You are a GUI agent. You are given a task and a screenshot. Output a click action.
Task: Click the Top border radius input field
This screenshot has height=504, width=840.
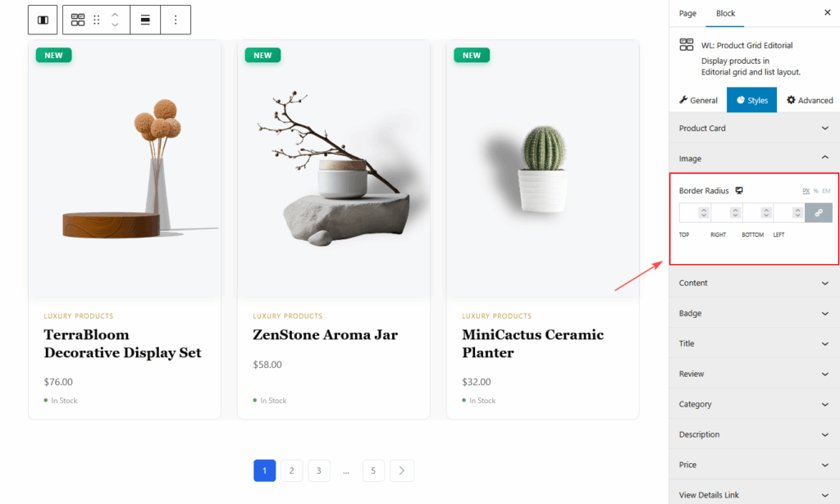click(689, 213)
